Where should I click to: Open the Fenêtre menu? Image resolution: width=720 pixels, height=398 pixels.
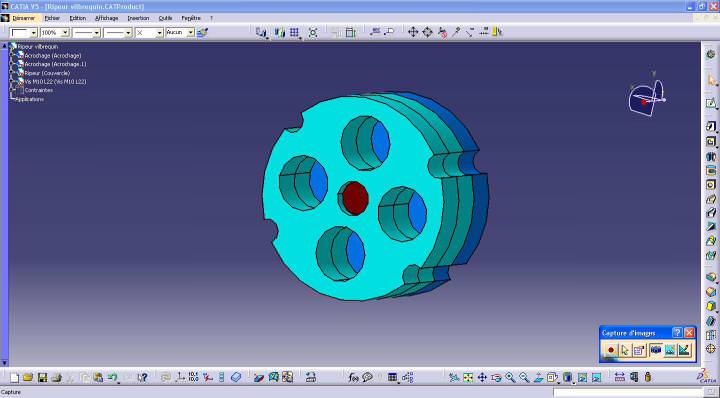(191, 18)
